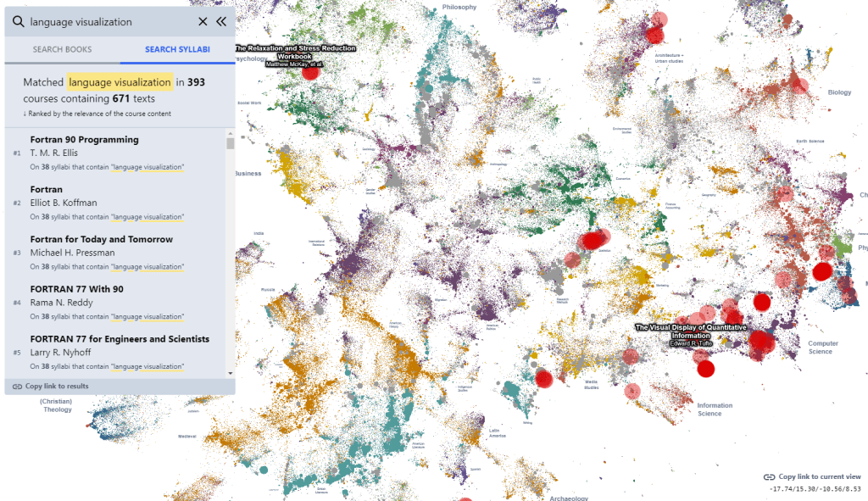
Task: Click the results list scrollbar up arrow
Action: click(230, 134)
